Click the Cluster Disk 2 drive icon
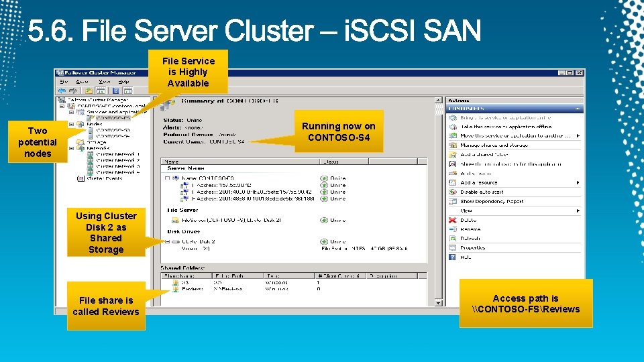This screenshot has height=362, width=644. point(176,242)
